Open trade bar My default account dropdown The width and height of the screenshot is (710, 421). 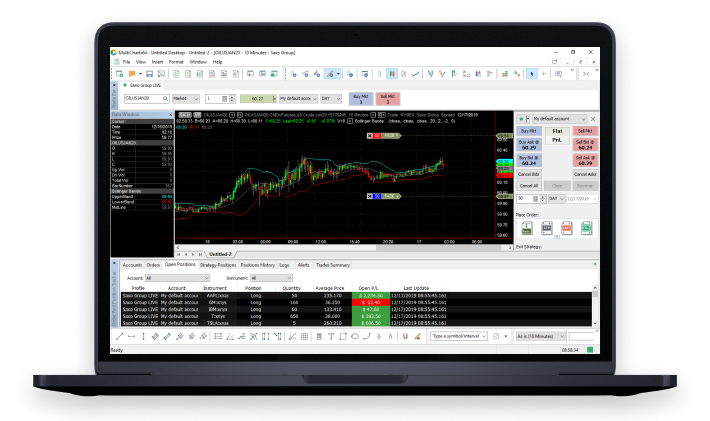tap(298, 98)
